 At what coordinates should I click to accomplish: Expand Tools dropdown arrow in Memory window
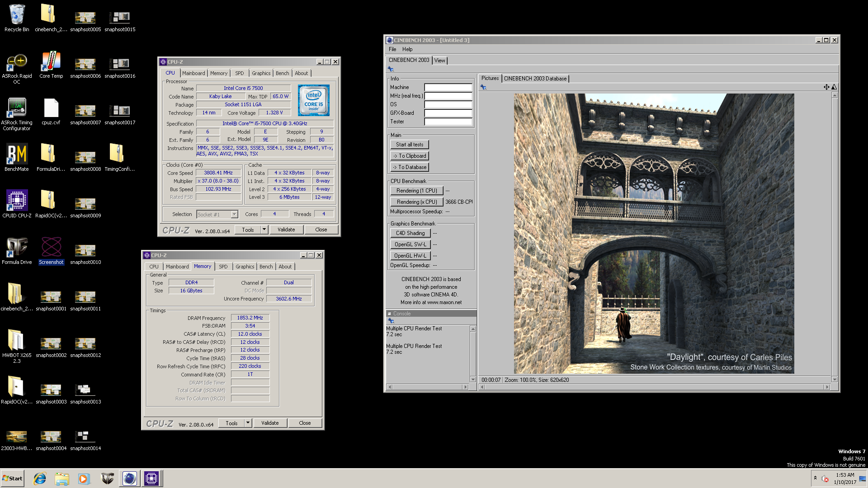[248, 423]
